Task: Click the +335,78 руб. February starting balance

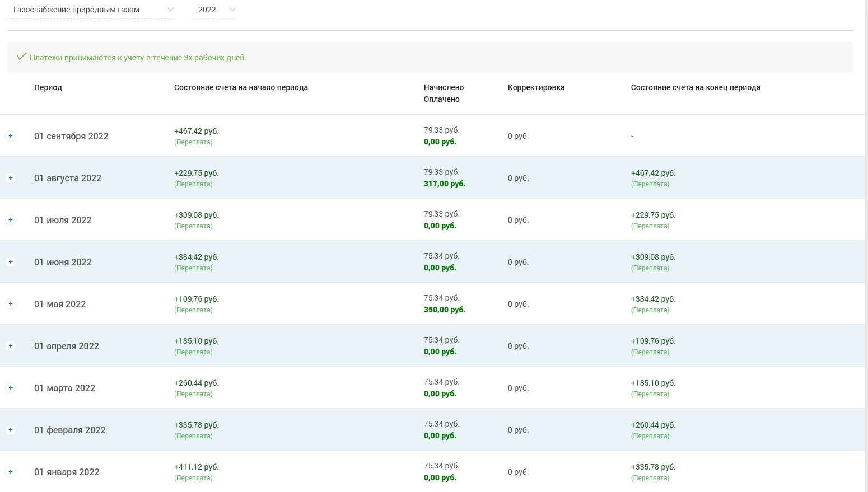Action: (197, 425)
